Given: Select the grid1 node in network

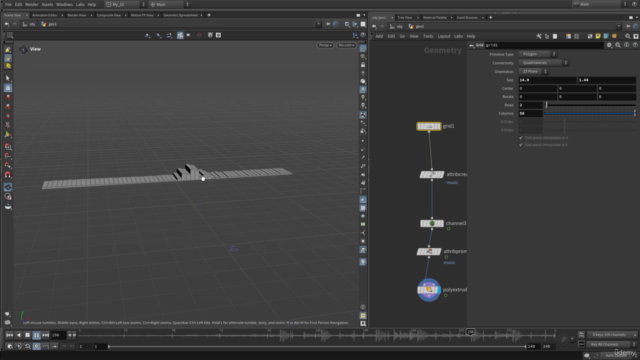Looking at the screenshot, I should [x=429, y=127].
